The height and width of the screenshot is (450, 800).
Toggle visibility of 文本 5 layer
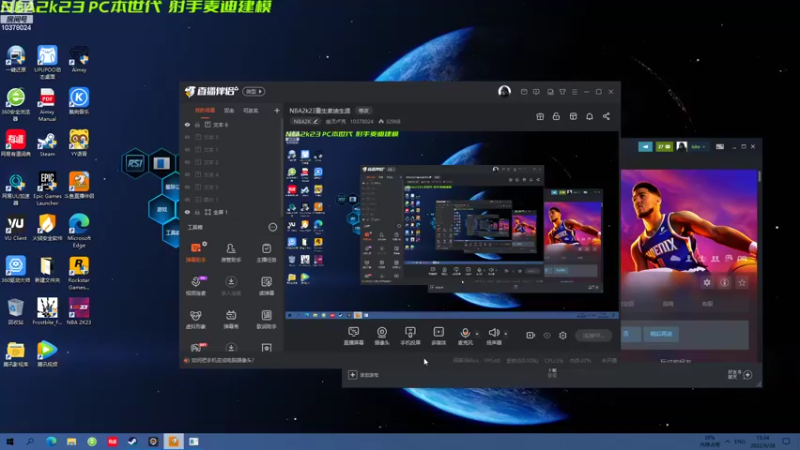[x=187, y=137]
